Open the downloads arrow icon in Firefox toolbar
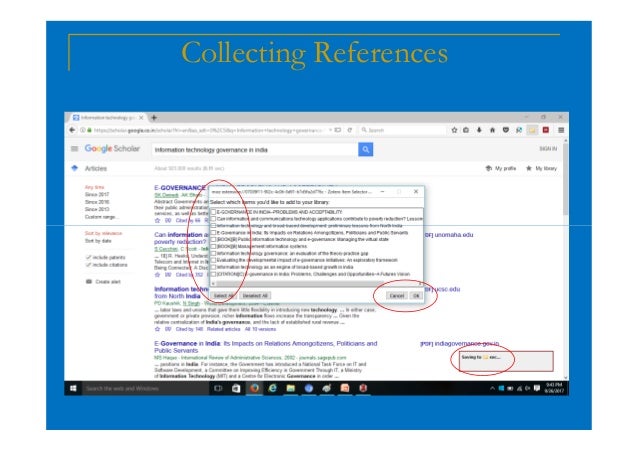The image size is (638, 451). pyautogui.click(x=479, y=130)
